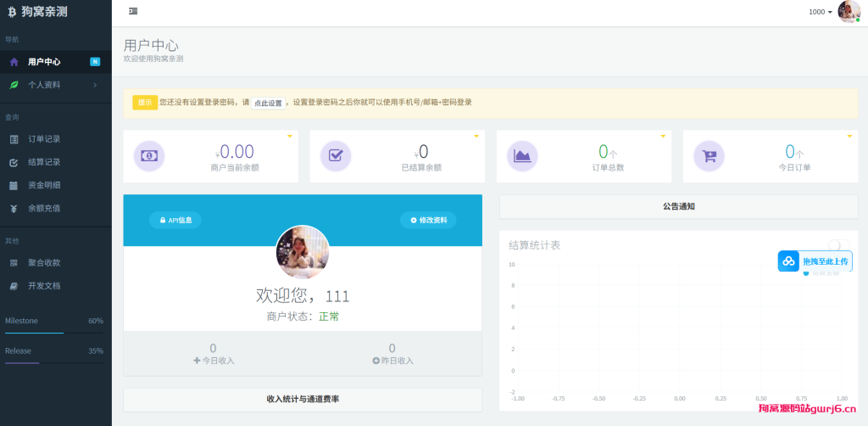Click the API信息 button
868x426 pixels.
(x=175, y=220)
